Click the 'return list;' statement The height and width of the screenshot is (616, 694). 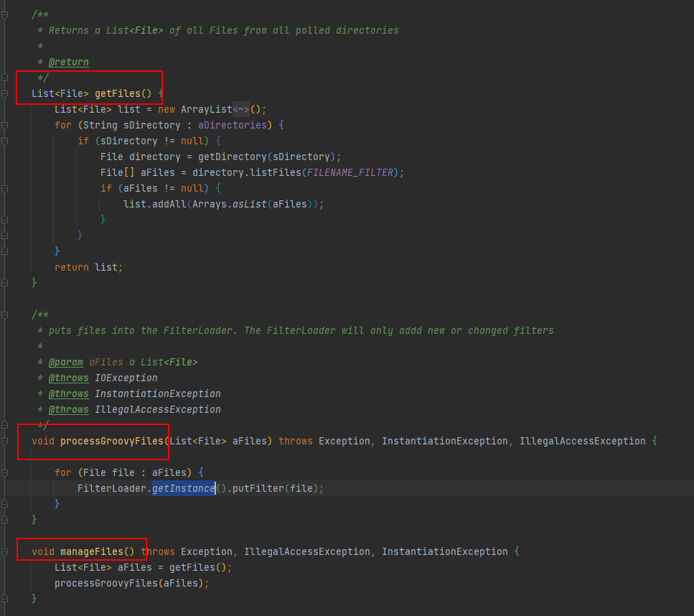click(x=88, y=268)
